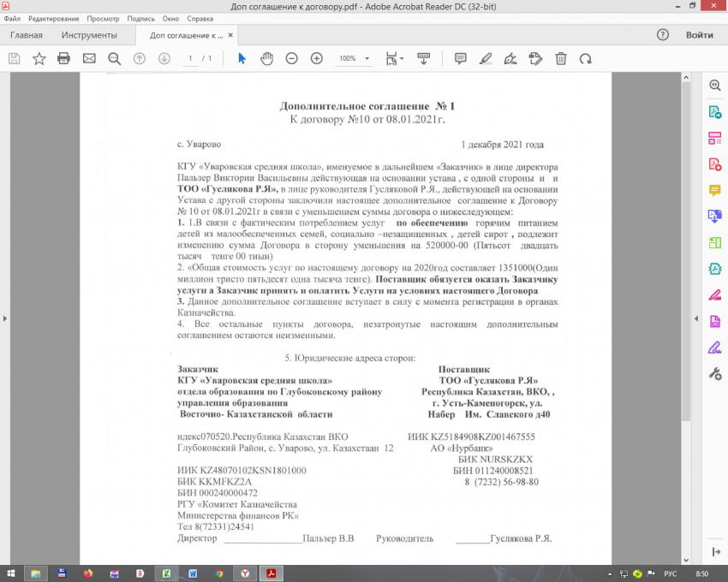This screenshot has width=728, height=582.
Task: Open the Подпись menu
Action: [140, 19]
